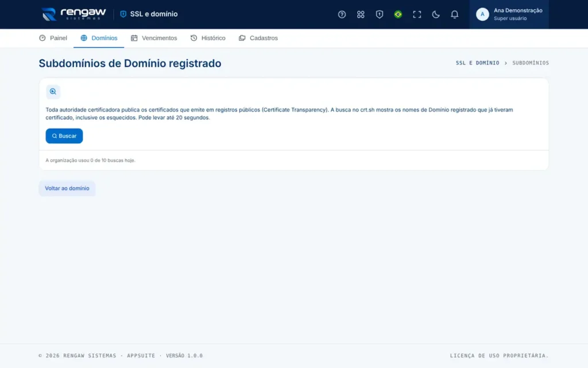Click the text about 0 de 10 buscas hoje
Viewport: 588px width, 368px height.
(x=90, y=160)
